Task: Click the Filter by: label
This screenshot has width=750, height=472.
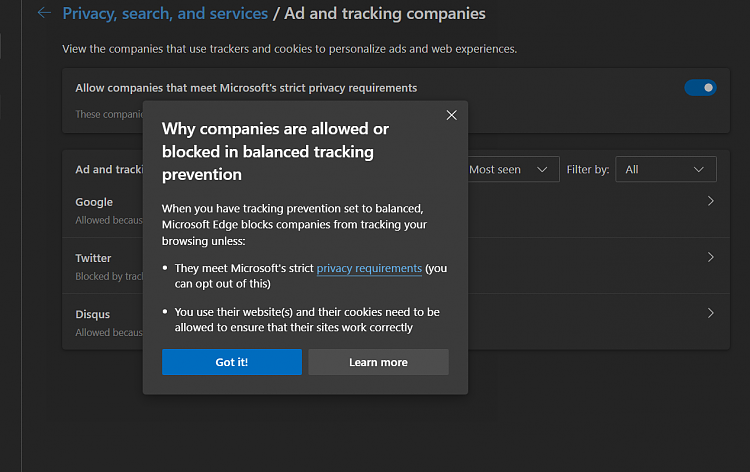Action: pos(588,169)
